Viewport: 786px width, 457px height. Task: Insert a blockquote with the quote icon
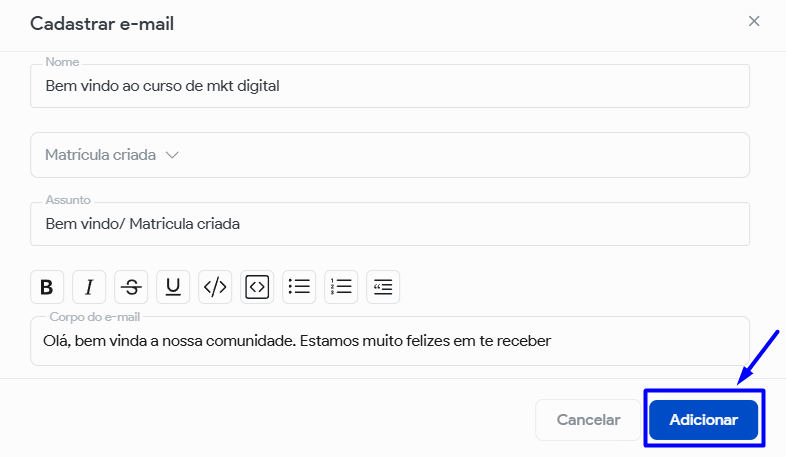(x=383, y=287)
